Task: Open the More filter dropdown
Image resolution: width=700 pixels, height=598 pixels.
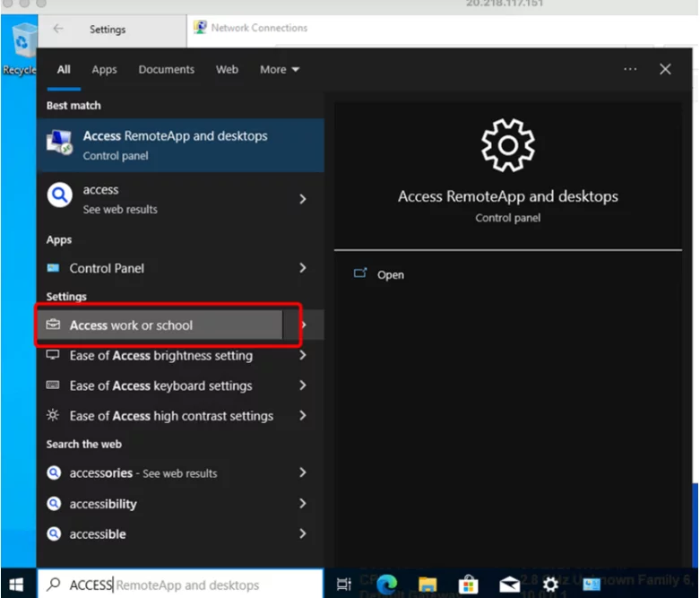Action: (280, 70)
